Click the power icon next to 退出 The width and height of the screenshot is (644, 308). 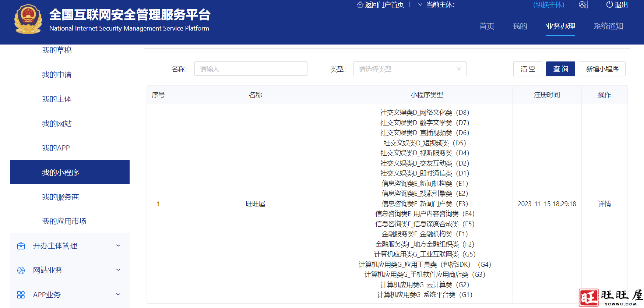610,5
